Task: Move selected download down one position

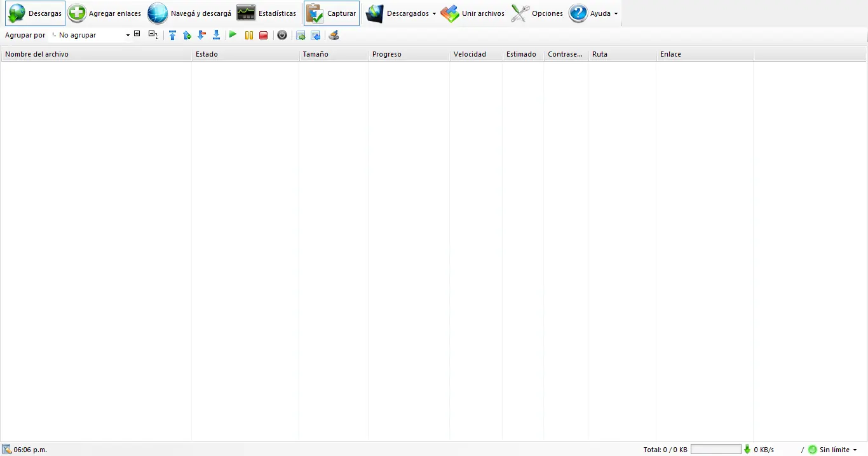Action: click(201, 36)
